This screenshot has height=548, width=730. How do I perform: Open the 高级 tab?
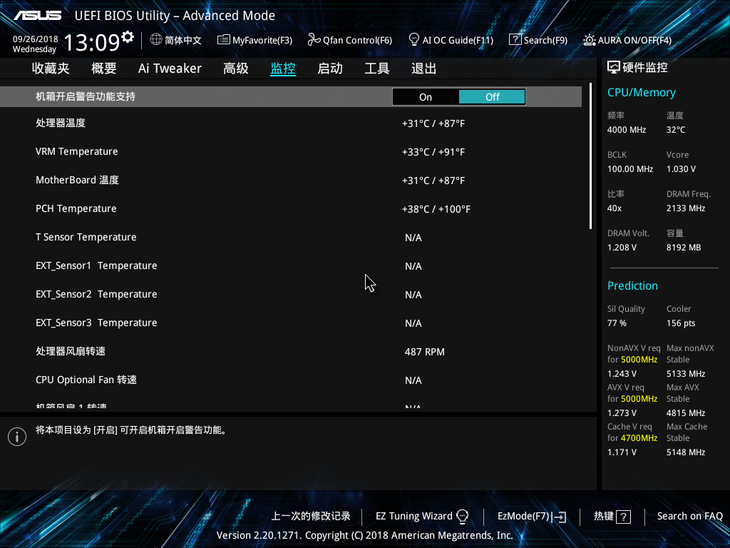pyautogui.click(x=236, y=68)
